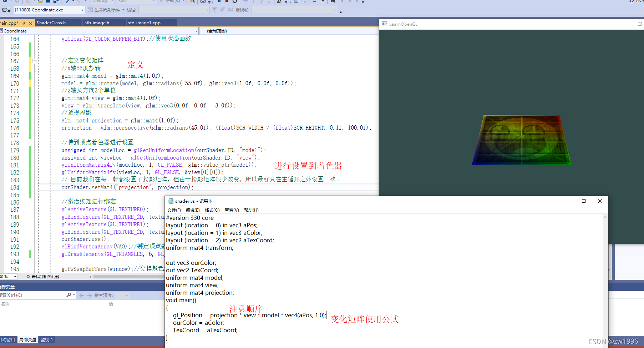Click the rendered textured quad in LearnOpenGL
644x348 pixels.
click(x=521, y=140)
